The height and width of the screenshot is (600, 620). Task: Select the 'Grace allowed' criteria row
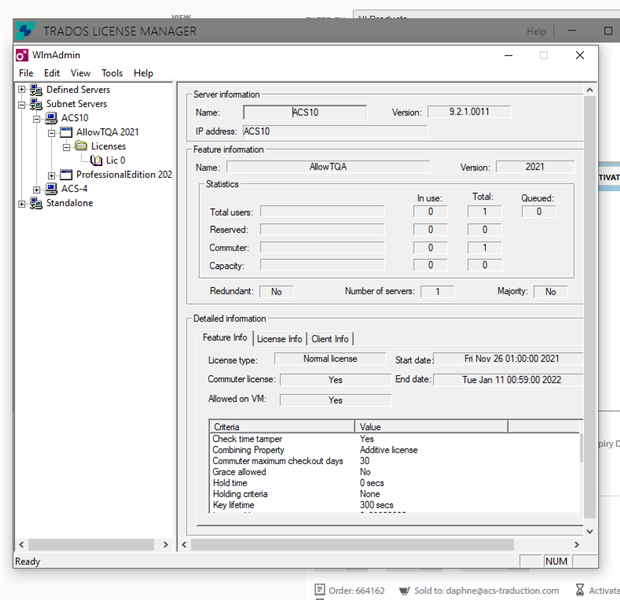(395, 472)
